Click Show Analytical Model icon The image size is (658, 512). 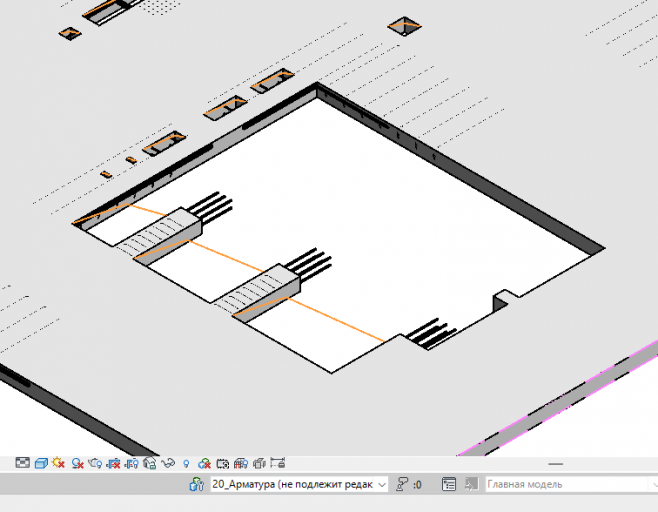coord(241,463)
